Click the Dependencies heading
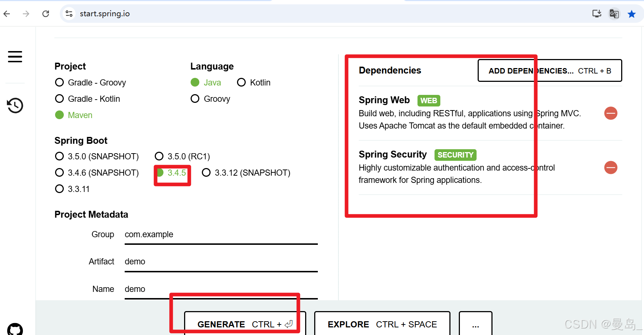The image size is (644, 335). coord(390,70)
